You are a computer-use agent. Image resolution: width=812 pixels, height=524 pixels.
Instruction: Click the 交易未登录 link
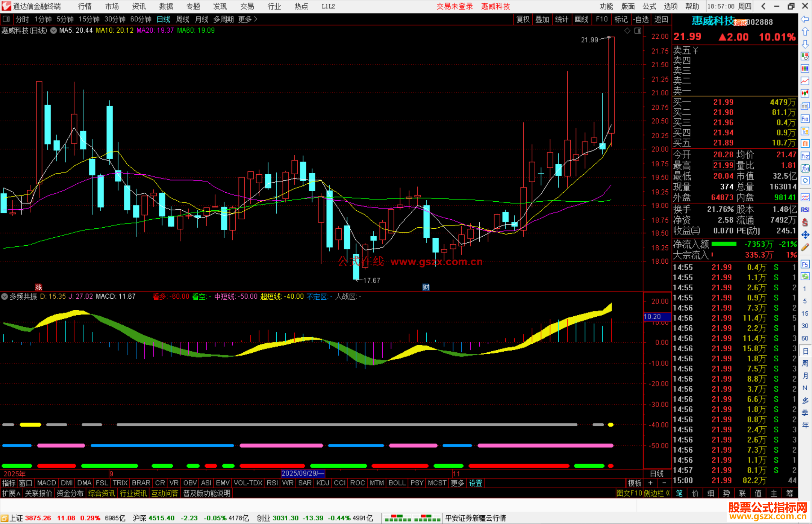tap(454, 6)
